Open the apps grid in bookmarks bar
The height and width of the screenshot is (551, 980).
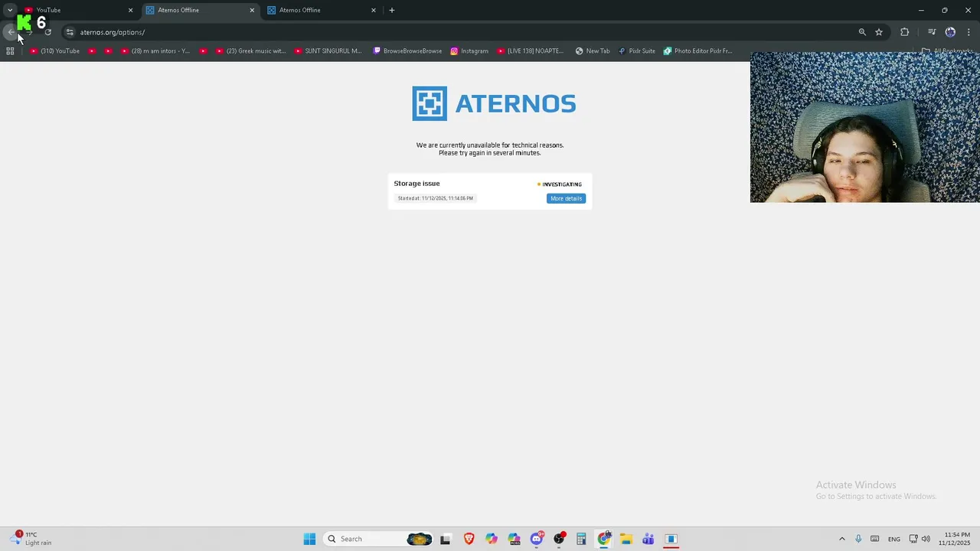pyautogui.click(x=10, y=51)
